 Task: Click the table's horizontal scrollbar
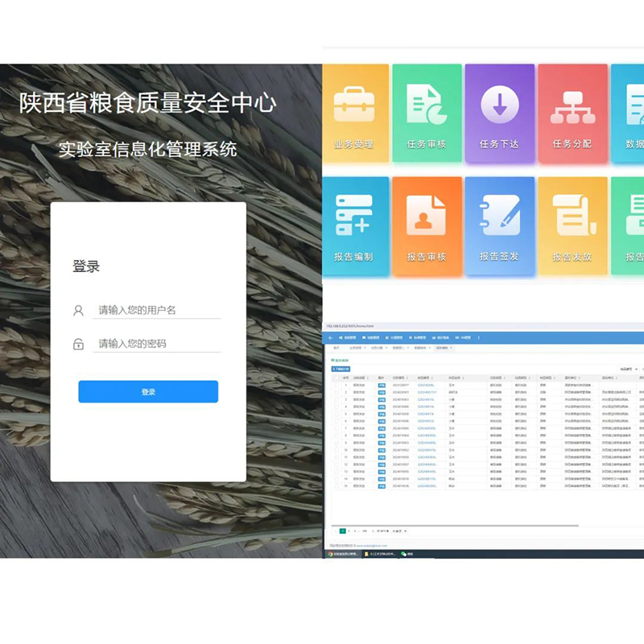point(455,526)
